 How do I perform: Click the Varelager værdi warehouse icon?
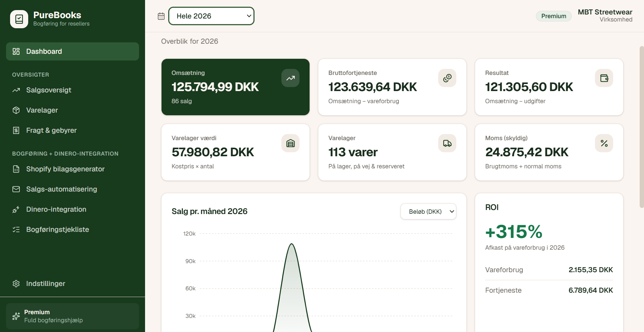pos(290,143)
